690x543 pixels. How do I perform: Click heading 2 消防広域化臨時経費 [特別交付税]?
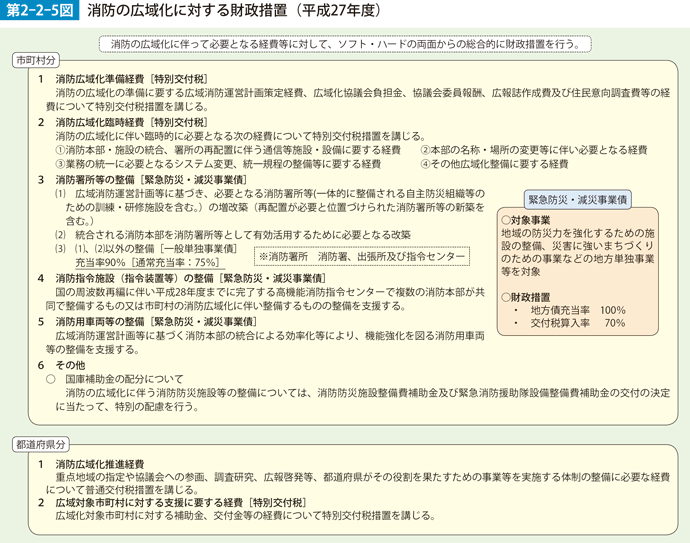coord(122,122)
